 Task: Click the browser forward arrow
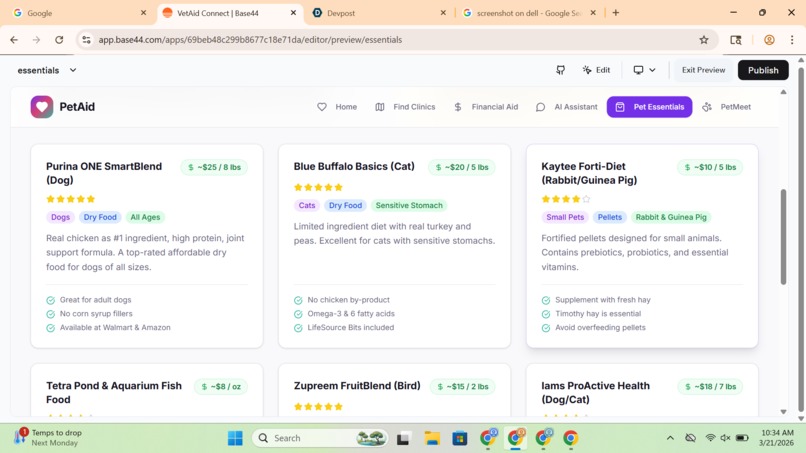[36, 40]
